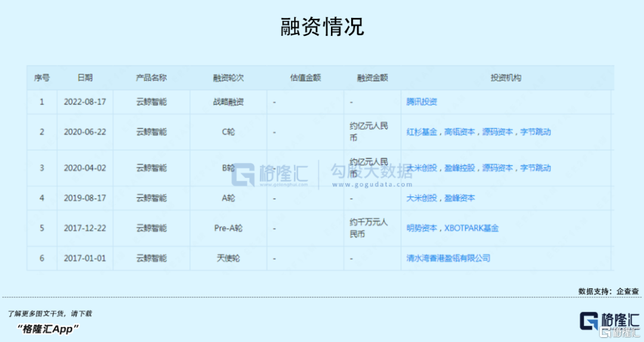Click the 序号 column header

[42, 78]
